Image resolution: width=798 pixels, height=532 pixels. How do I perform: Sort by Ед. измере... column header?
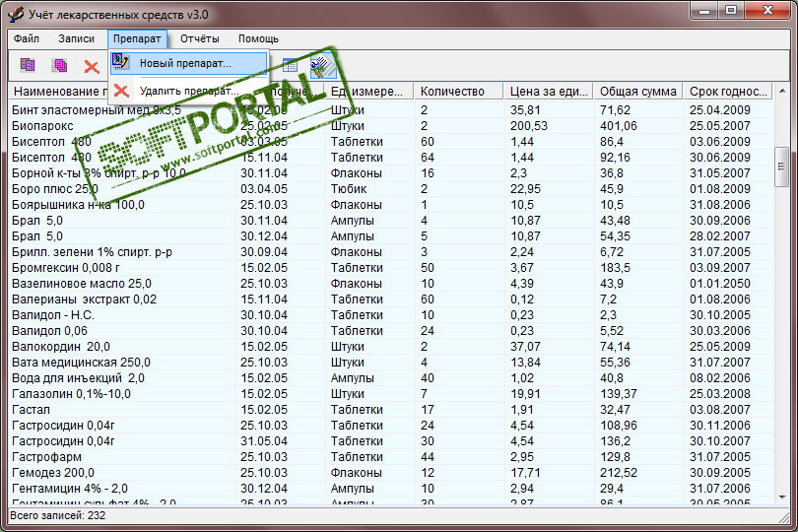(x=370, y=91)
